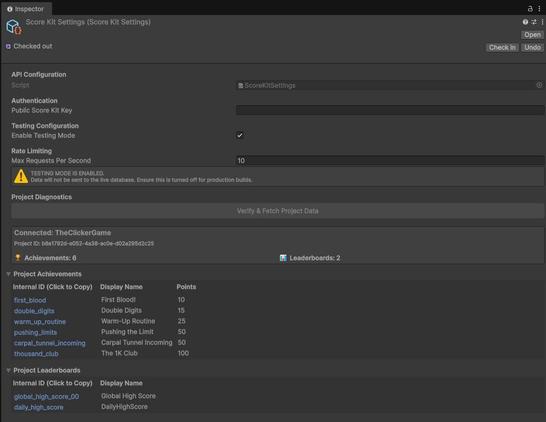The width and height of the screenshot is (546, 422).
Task: Click the testing mode warning triangle icon
Action: coord(21,176)
